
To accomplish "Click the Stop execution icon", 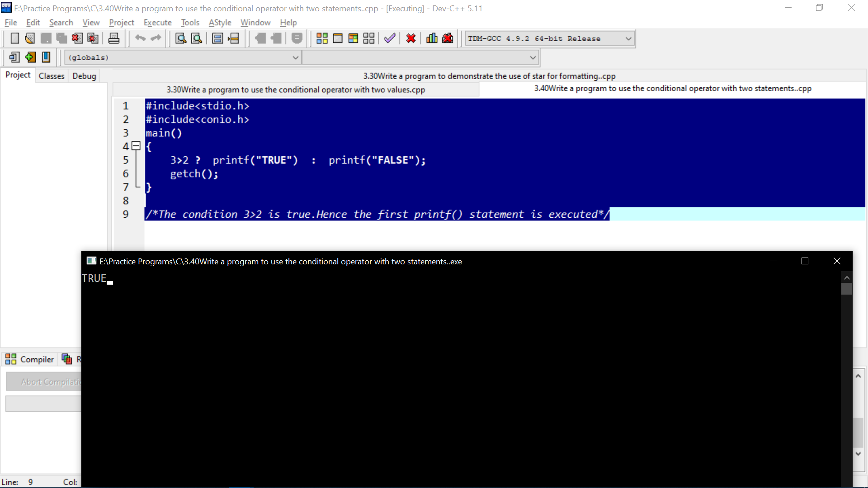I will pos(411,38).
